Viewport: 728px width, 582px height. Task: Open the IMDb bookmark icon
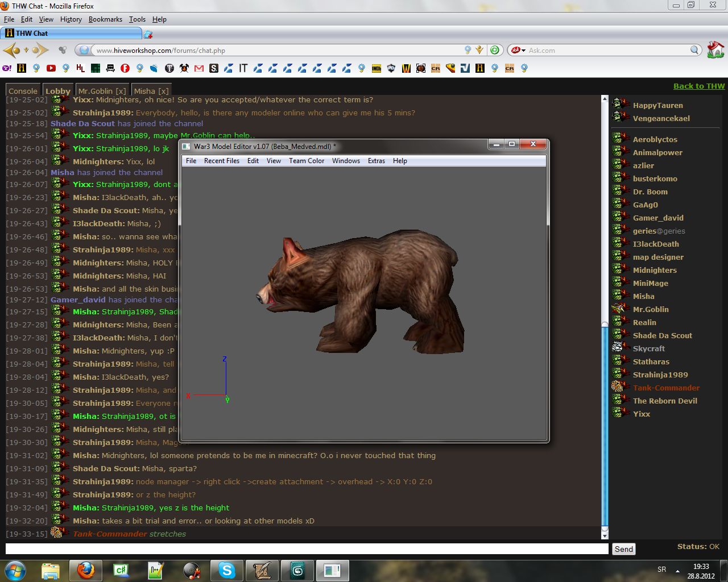(377, 68)
